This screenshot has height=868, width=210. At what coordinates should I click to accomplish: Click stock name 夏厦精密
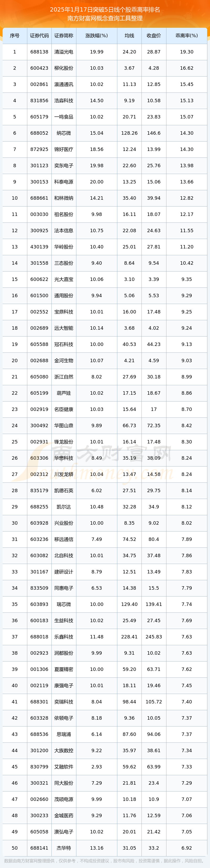64,669
